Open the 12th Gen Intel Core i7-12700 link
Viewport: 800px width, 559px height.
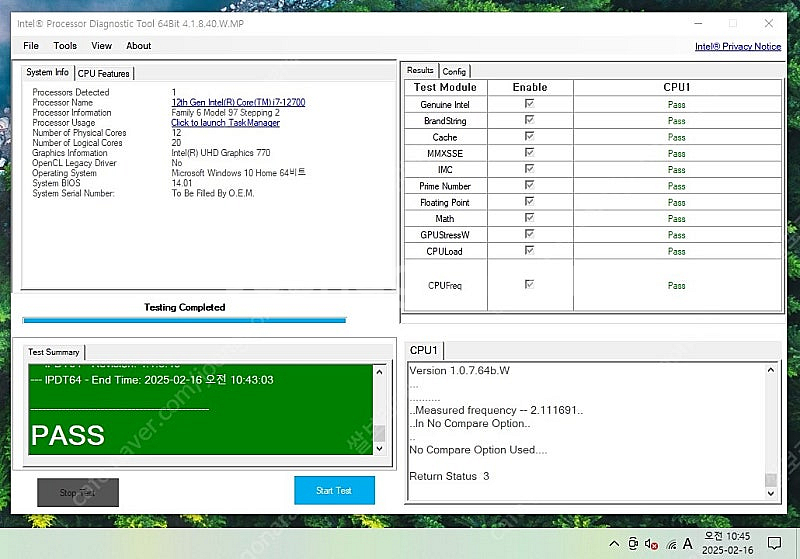[x=238, y=102]
